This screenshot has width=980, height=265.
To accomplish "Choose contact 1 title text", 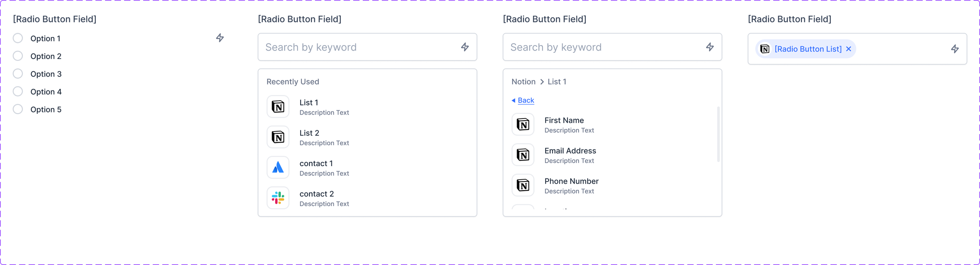I will pos(316,163).
